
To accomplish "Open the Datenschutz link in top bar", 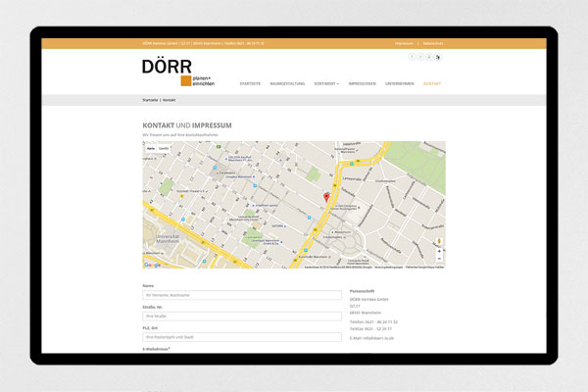I will pyautogui.click(x=431, y=44).
